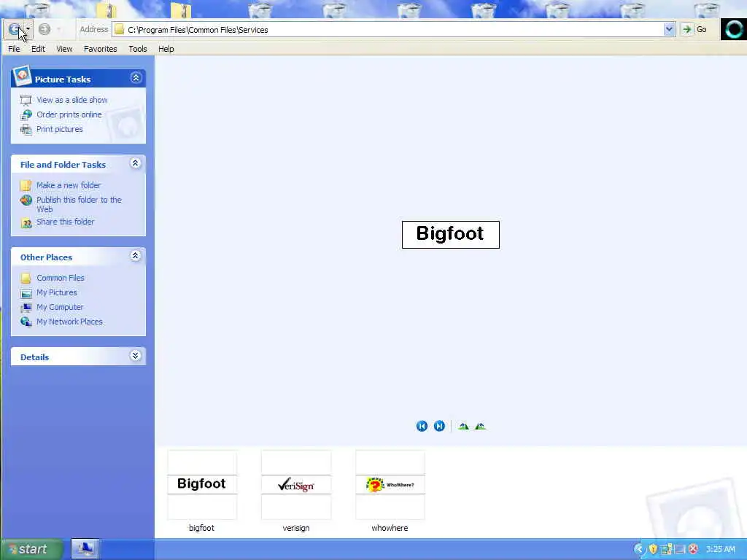This screenshot has width=747, height=560.
Task: Click Order prints online link
Action: (x=69, y=114)
